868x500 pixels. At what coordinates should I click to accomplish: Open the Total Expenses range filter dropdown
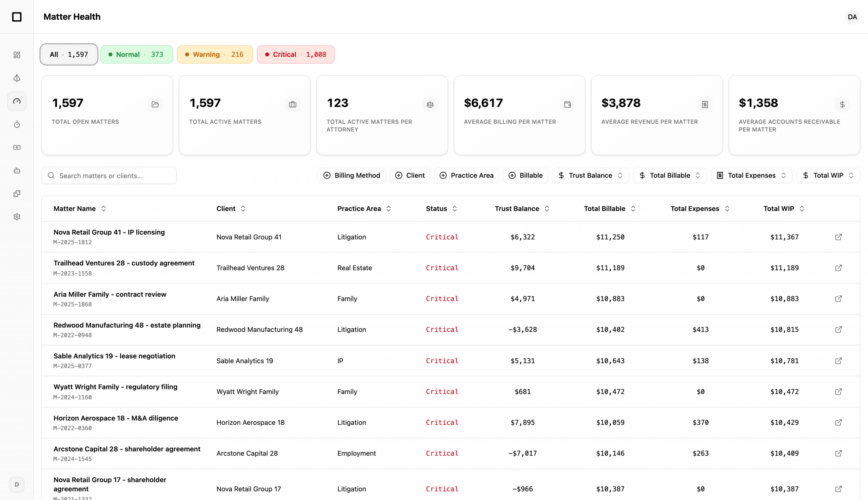click(751, 175)
